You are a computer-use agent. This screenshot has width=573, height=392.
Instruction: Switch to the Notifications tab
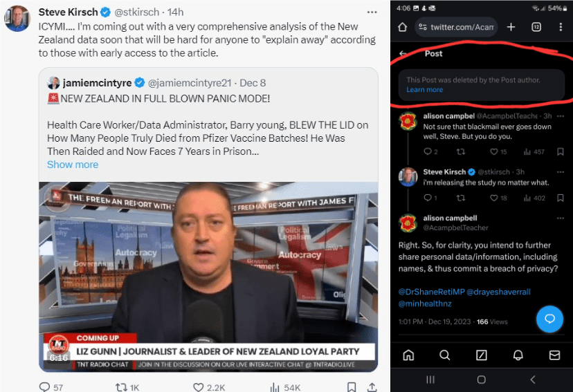tap(518, 355)
